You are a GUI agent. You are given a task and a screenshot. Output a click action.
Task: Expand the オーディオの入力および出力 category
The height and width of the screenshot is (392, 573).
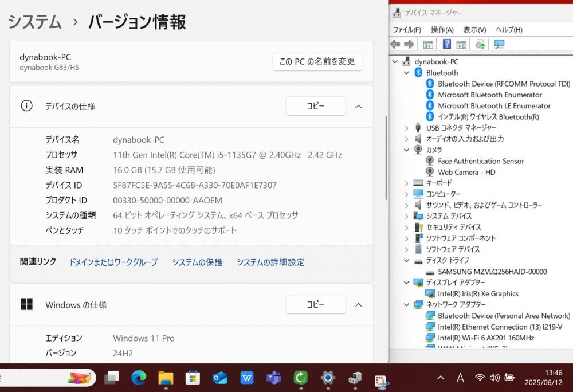tap(406, 139)
